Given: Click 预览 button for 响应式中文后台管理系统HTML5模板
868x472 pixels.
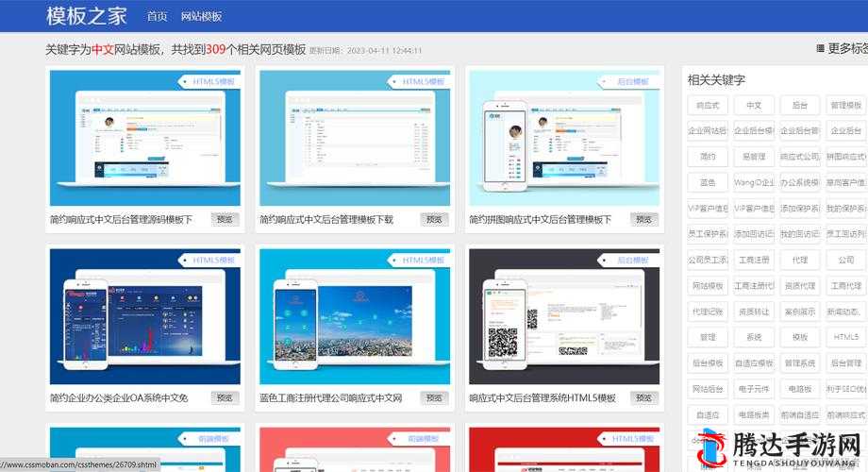Looking at the screenshot, I should coord(643,397).
